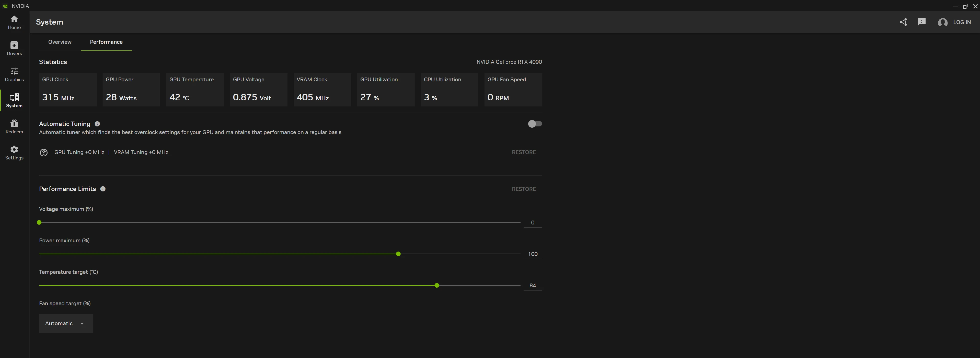Open the feedback notification icon

click(921, 22)
